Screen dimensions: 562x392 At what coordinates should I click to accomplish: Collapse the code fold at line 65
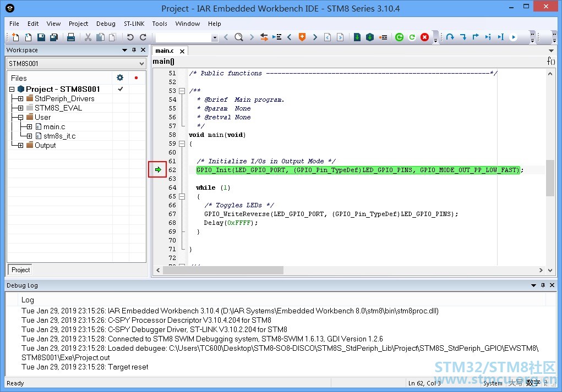tap(182, 196)
